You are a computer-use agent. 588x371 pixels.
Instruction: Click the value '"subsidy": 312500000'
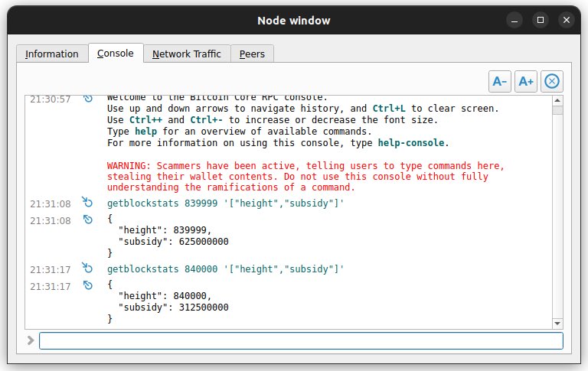(173, 308)
